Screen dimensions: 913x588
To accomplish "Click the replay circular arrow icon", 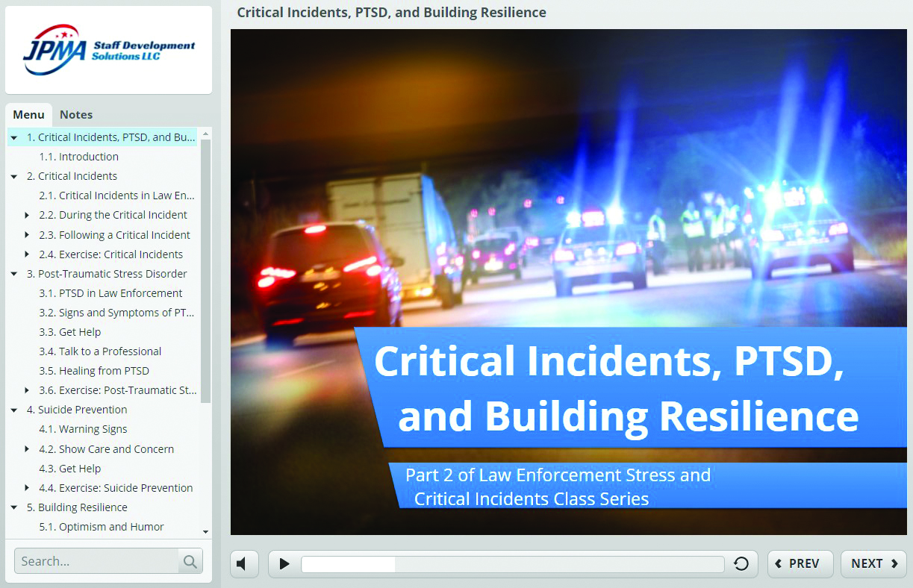I will pos(741,564).
